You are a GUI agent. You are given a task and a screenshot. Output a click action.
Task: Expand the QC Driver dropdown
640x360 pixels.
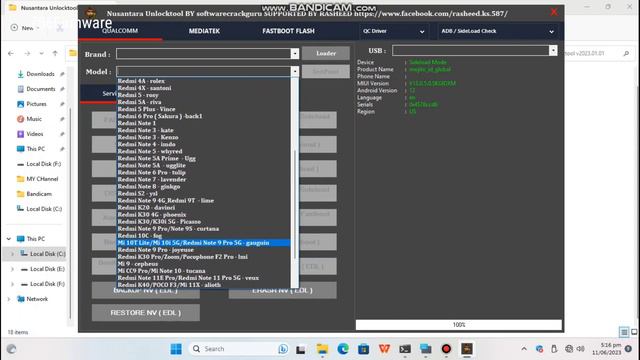click(x=393, y=31)
